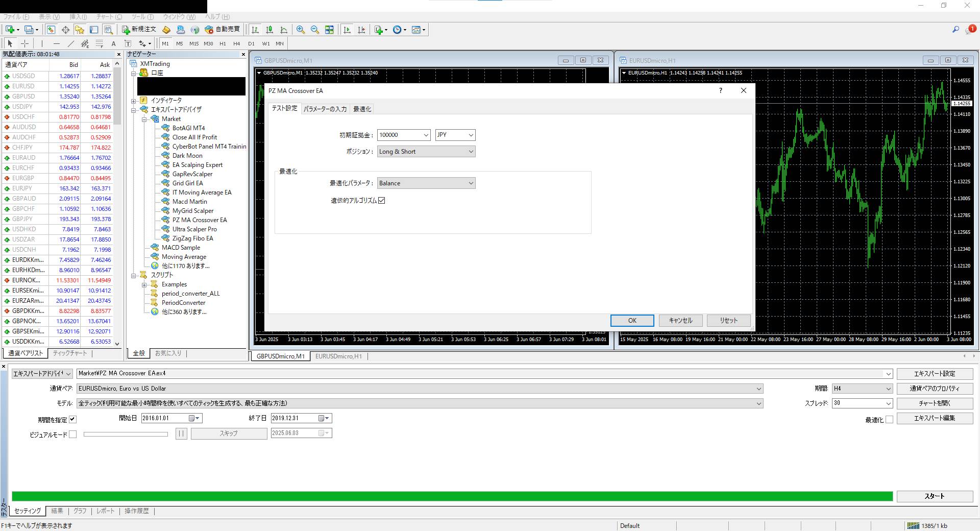980x531 pixels.
Task: Click the 通貨ペアのプロパティ button
Action: (x=935, y=389)
